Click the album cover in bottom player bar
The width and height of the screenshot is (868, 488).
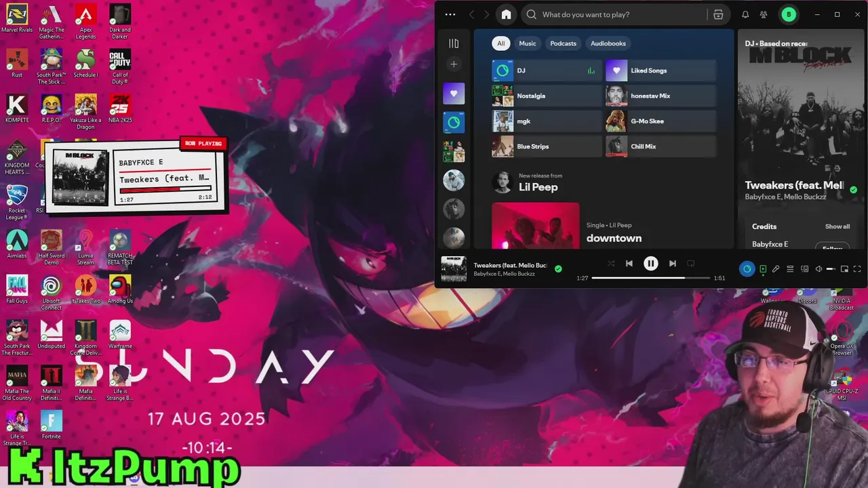(454, 269)
